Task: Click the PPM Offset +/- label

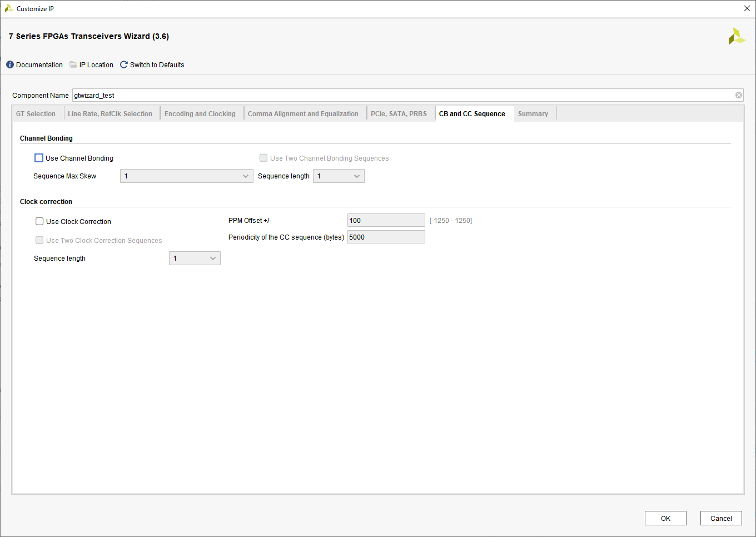Action: (250, 221)
